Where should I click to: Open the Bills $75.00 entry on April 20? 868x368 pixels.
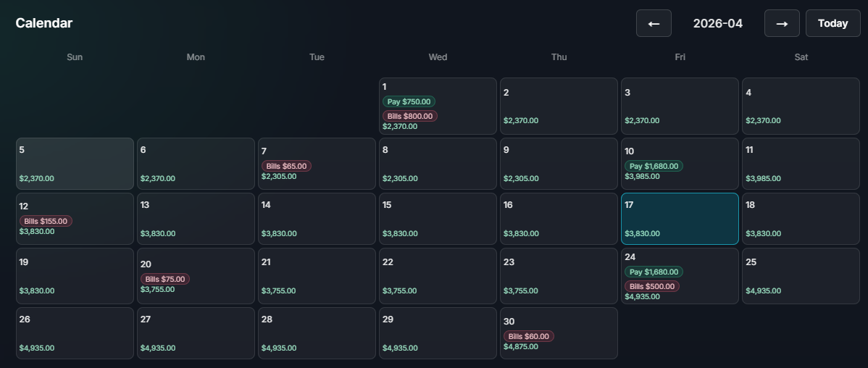(x=165, y=279)
